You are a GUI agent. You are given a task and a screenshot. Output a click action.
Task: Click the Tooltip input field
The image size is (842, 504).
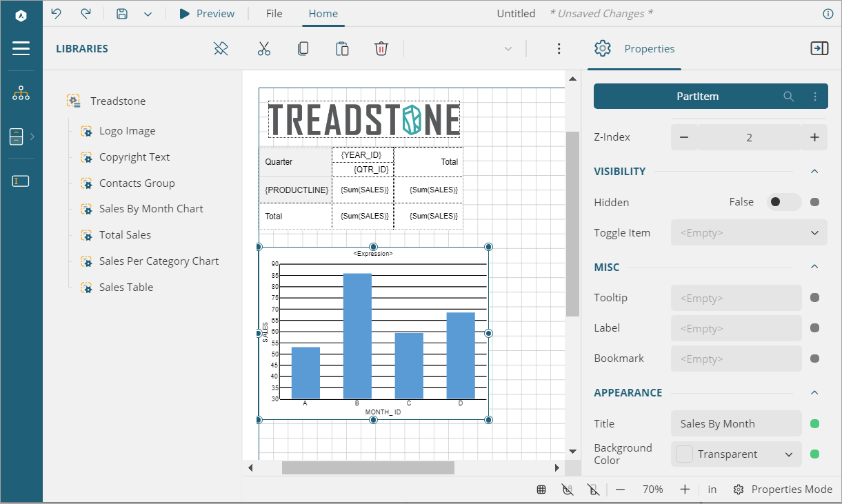(x=736, y=298)
